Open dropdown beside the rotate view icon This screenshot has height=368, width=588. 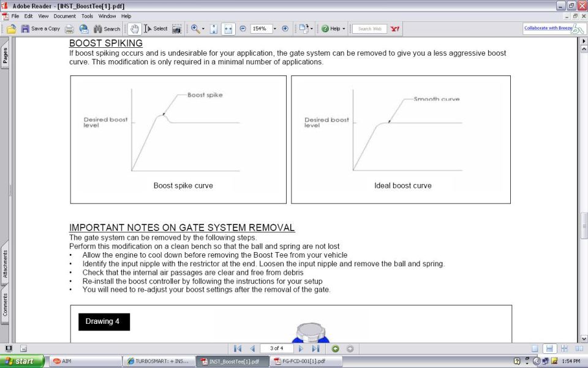[x=311, y=29]
